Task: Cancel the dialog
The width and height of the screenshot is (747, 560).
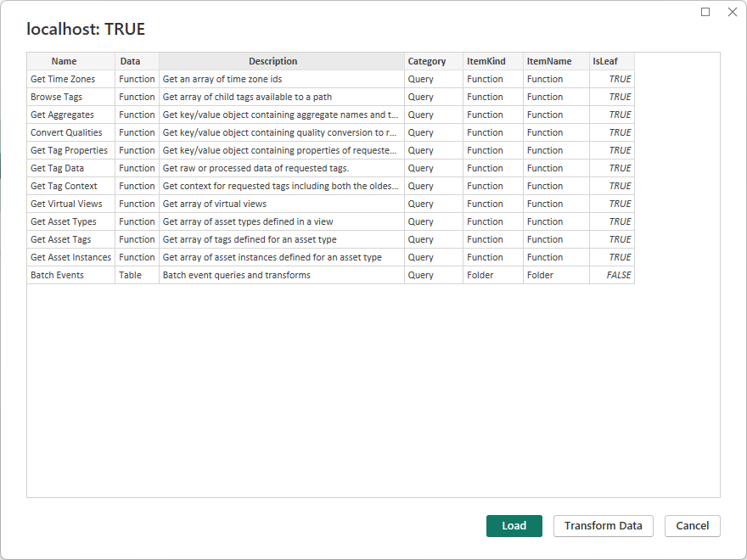Action: click(x=692, y=526)
